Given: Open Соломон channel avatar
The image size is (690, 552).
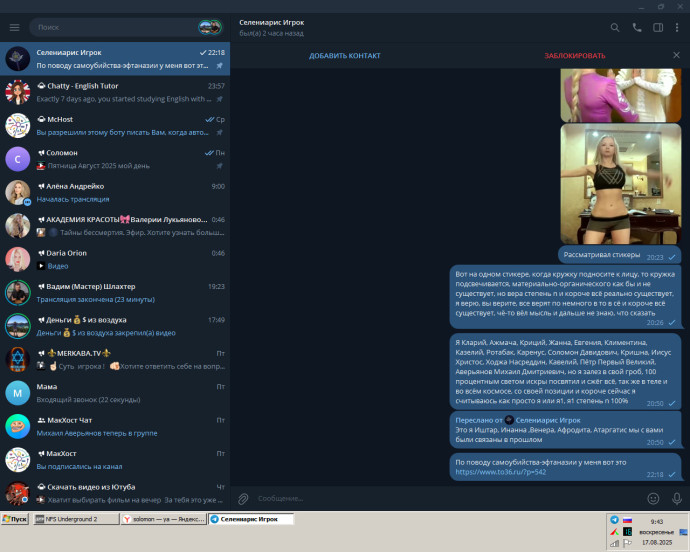Looking at the screenshot, I should click(18, 159).
